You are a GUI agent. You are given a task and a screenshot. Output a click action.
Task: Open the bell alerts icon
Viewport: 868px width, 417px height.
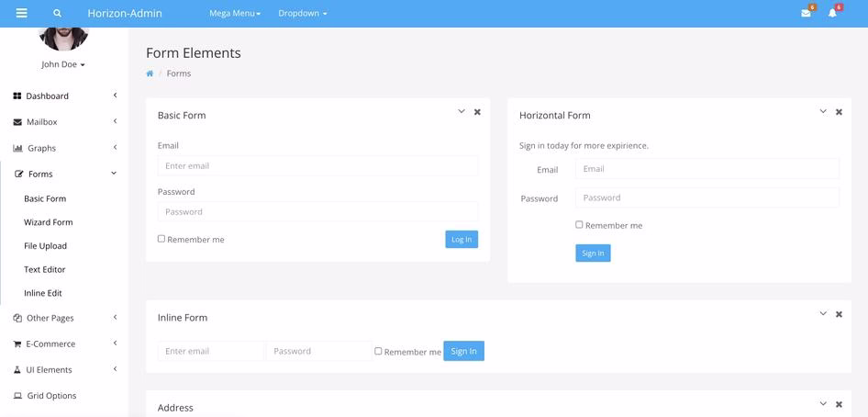pyautogui.click(x=832, y=13)
